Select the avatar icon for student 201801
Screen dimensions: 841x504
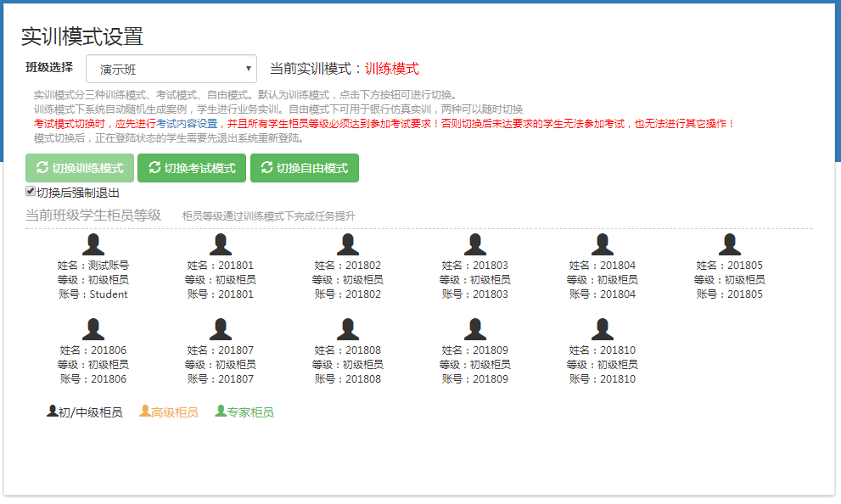coord(221,244)
